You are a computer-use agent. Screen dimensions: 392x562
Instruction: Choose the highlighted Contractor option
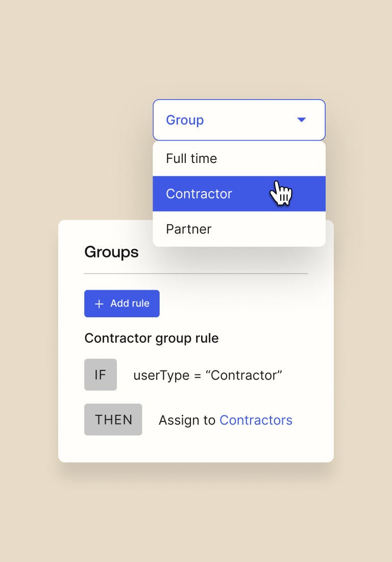tap(199, 194)
